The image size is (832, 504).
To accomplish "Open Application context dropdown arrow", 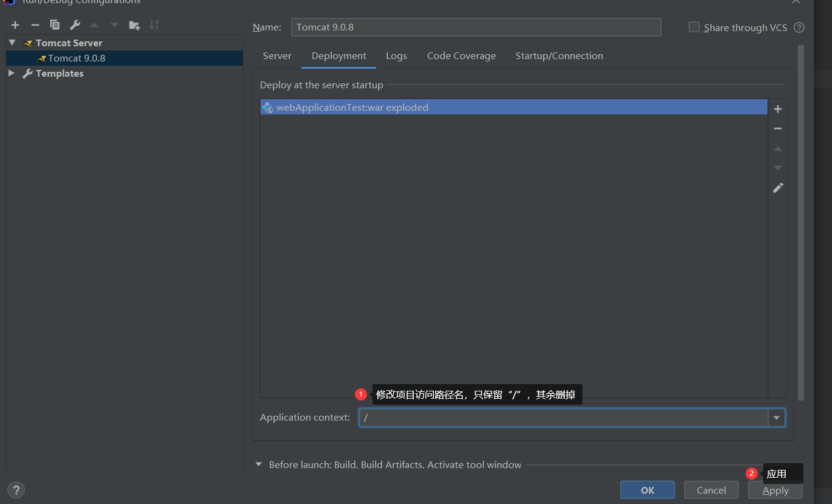I will [x=777, y=418].
